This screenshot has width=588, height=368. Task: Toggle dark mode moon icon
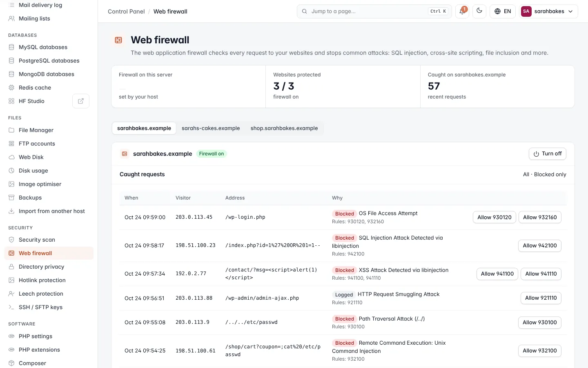479,11
